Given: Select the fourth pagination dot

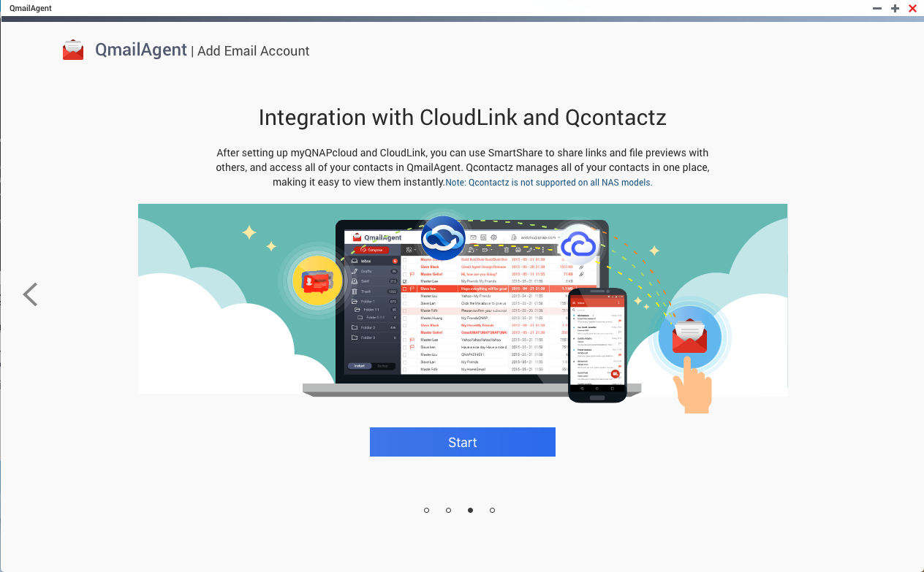Looking at the screenshot, I should tap(492, 510).
